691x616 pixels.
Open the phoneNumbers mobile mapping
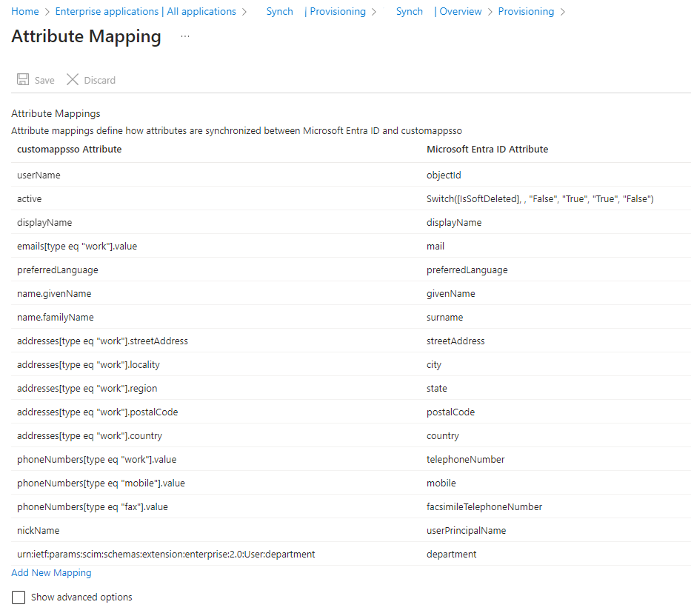pos(101,483)
